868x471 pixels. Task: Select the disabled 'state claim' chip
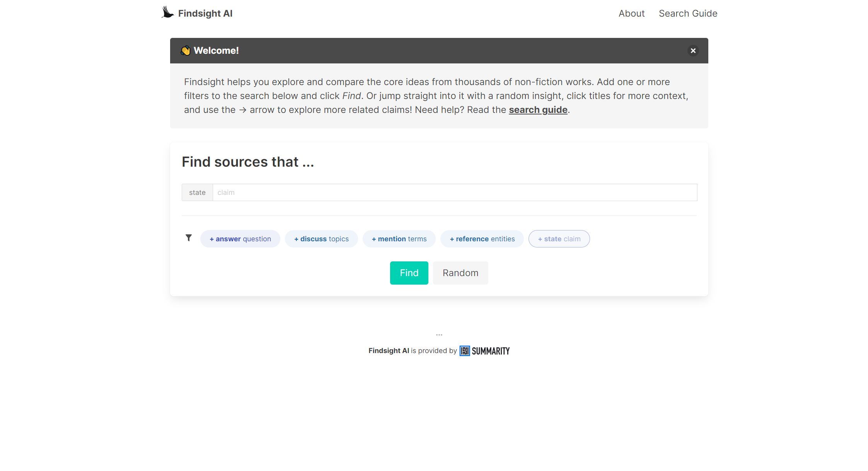point(559,239)
